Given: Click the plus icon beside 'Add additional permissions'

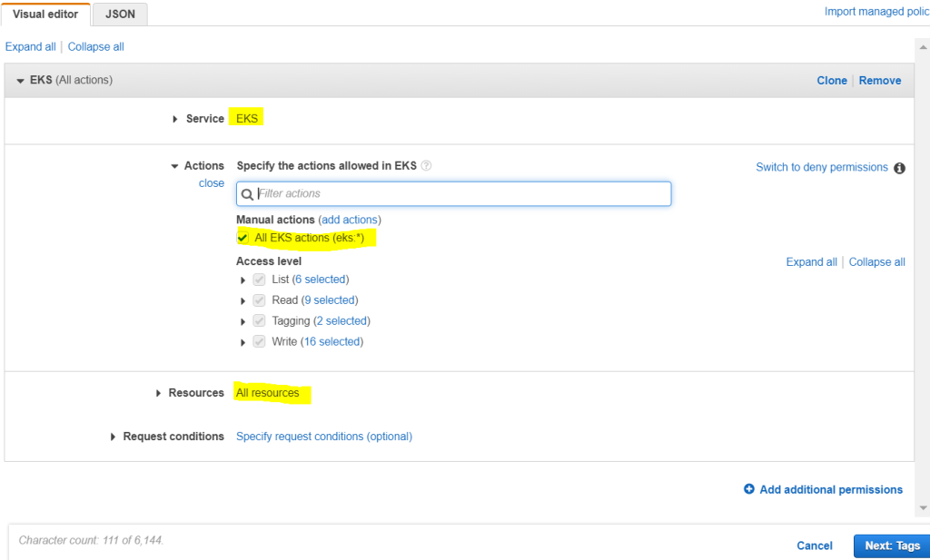Looking at the screenshot, I should click(747, 489).
